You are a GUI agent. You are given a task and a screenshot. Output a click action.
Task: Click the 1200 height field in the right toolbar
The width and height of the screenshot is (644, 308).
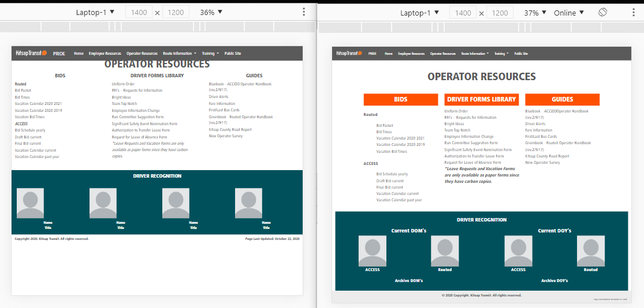(x=500, y=13)
